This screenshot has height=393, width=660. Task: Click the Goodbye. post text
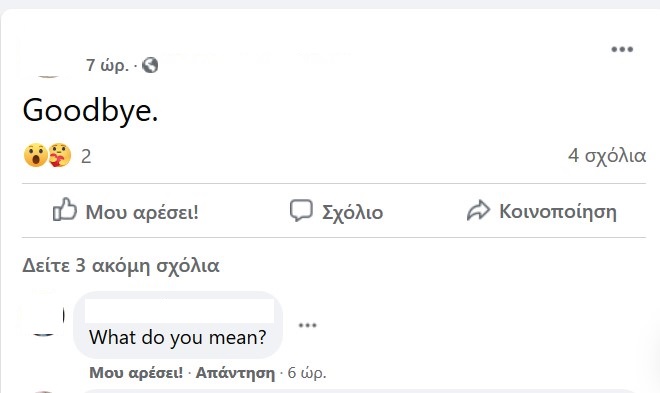(90, 110)
